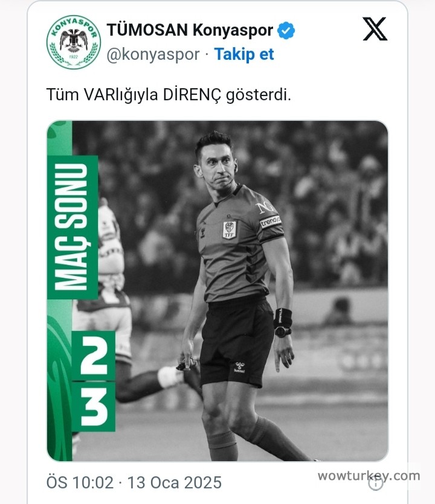Screen dimensions: 435x504
Task: Open the X logo link
Action: pyautogui.click(x=375, y=29)
